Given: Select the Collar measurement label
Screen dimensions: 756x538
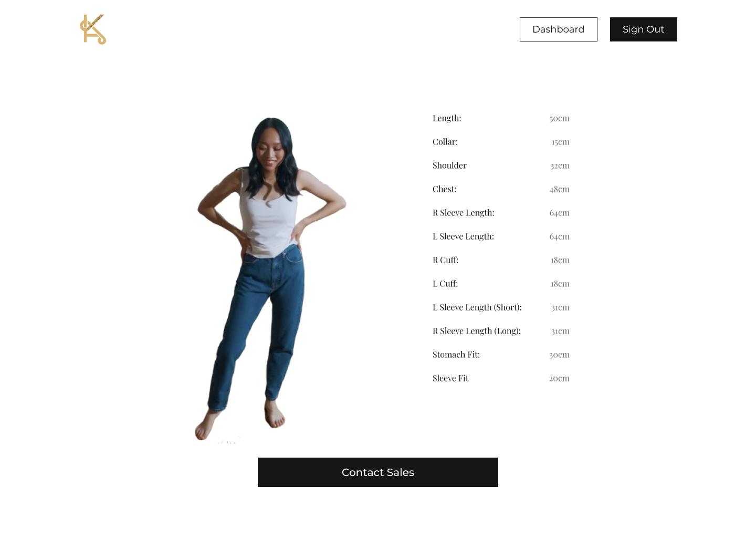Looking at the screenshot, I should pos(445,142).
